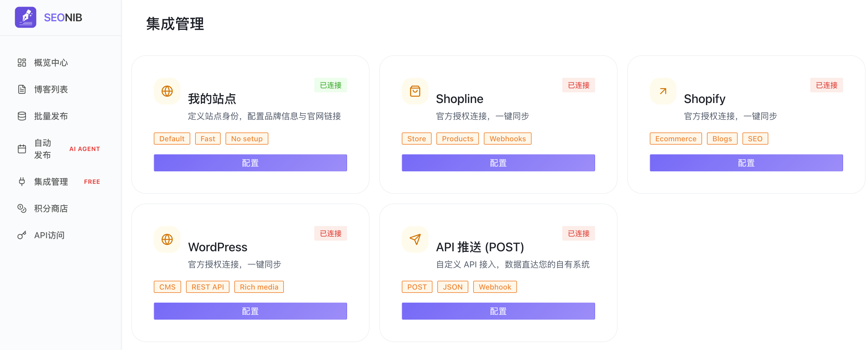The height and width of the screenshot is (350, 868).
Task: Click the 集成管理 plug icon
Action: point(22,182)
